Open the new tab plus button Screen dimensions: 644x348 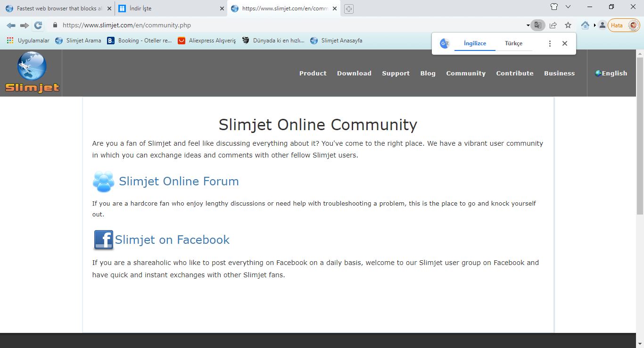(x=349, y=9)
